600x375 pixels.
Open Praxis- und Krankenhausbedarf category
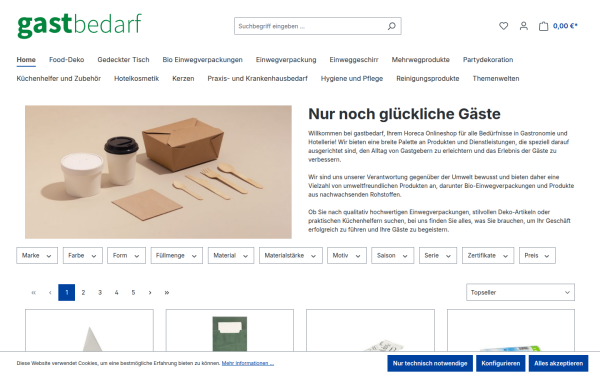click(x=258, y=78)
